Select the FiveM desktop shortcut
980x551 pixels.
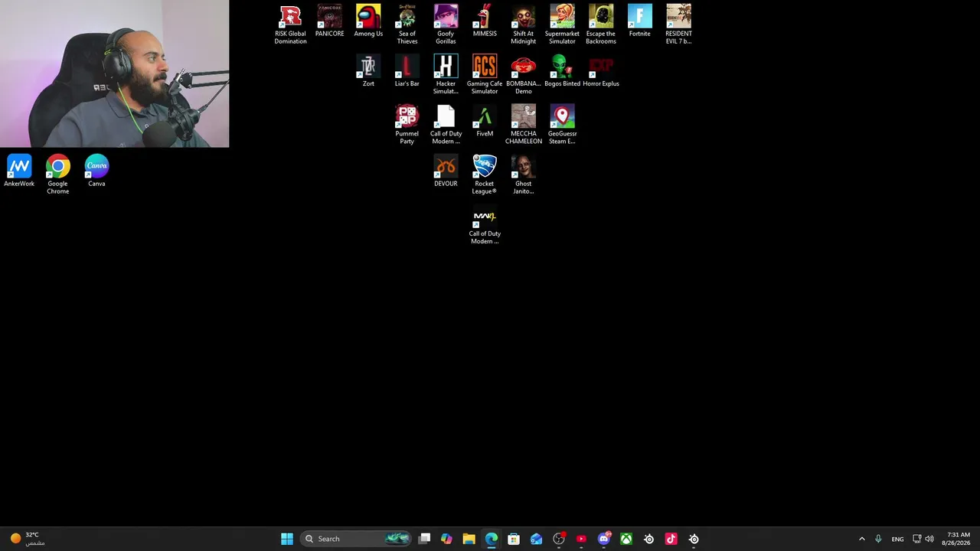[x=485, y=121]
